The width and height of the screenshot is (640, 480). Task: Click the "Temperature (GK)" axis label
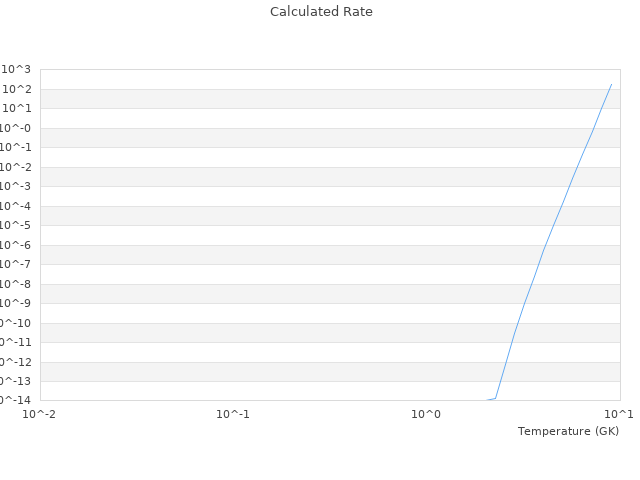[x=568, y=431]
